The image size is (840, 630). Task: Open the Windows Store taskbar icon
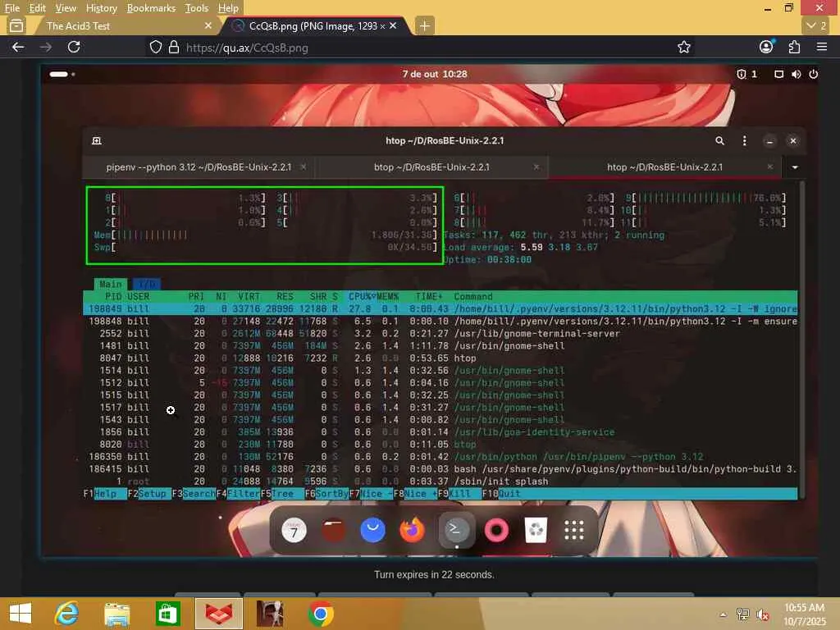(167, 614)
